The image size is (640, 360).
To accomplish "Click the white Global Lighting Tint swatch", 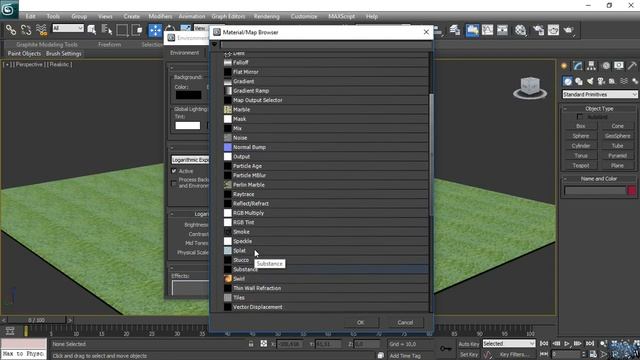I will 188,125.
